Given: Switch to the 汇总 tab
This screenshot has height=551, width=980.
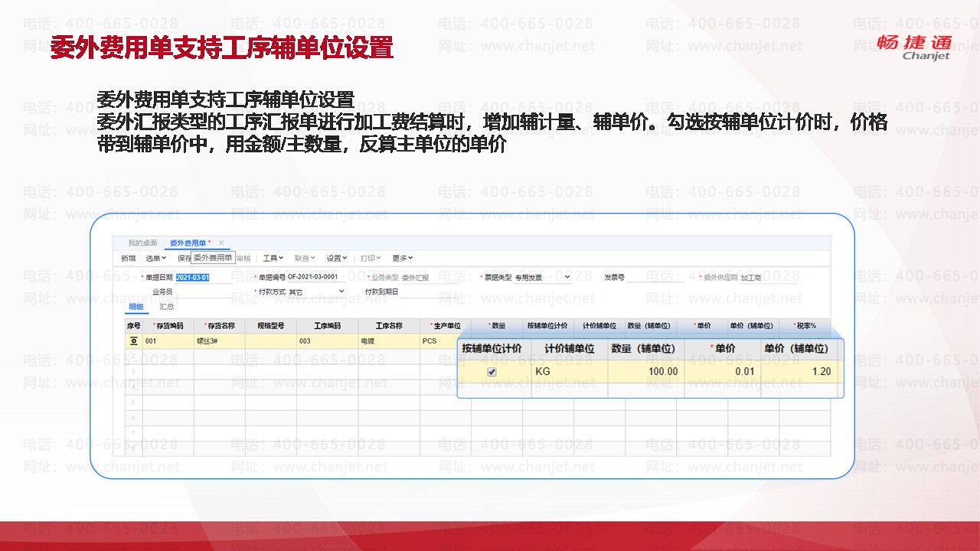Looking at the screenshot, I should pyautogui.click(x=166, y=307).
